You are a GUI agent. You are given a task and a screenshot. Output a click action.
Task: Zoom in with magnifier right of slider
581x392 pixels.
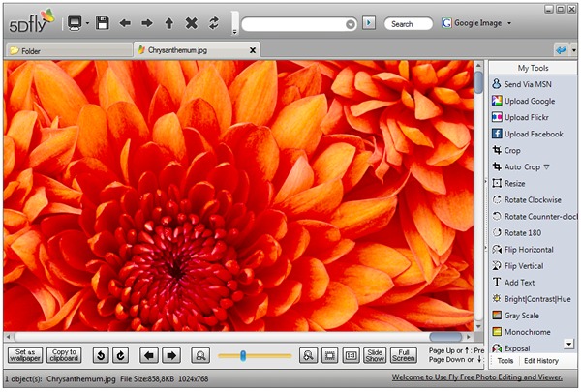[308, 355]
